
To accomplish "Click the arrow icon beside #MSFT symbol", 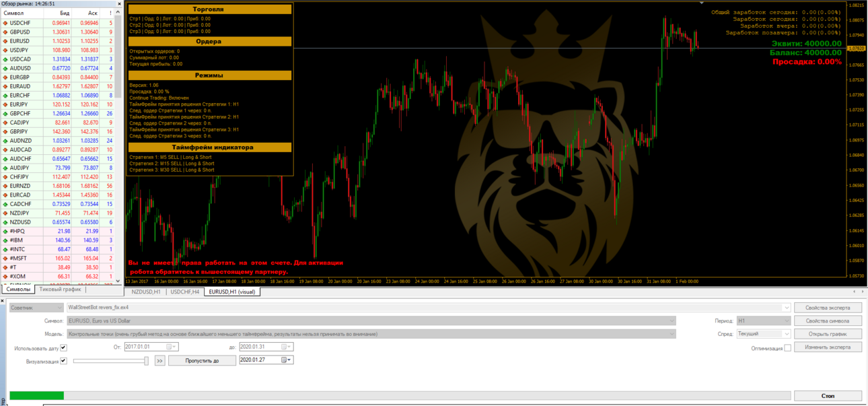I will pyautogui.click(x=5, y=259).
